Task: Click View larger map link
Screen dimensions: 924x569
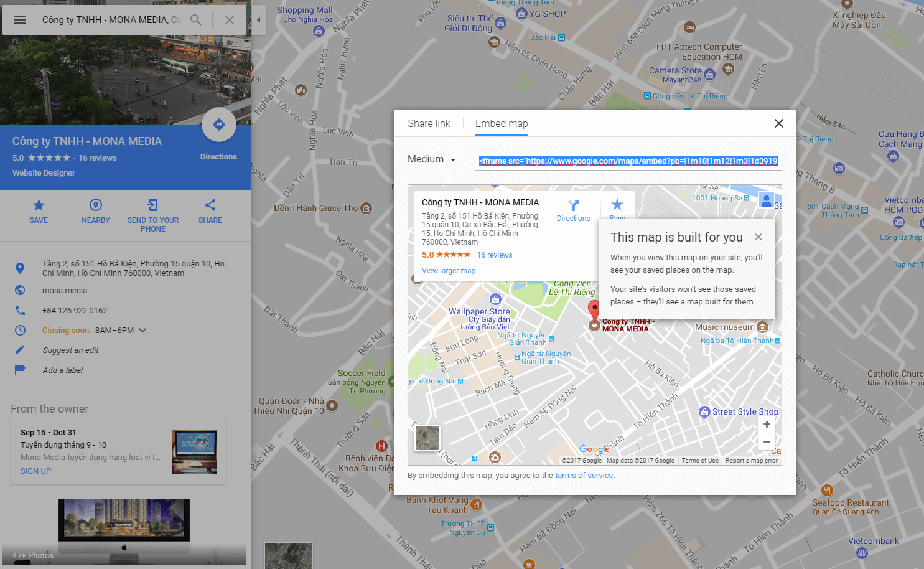Action: pyautogui.click(x=449, y=271)
